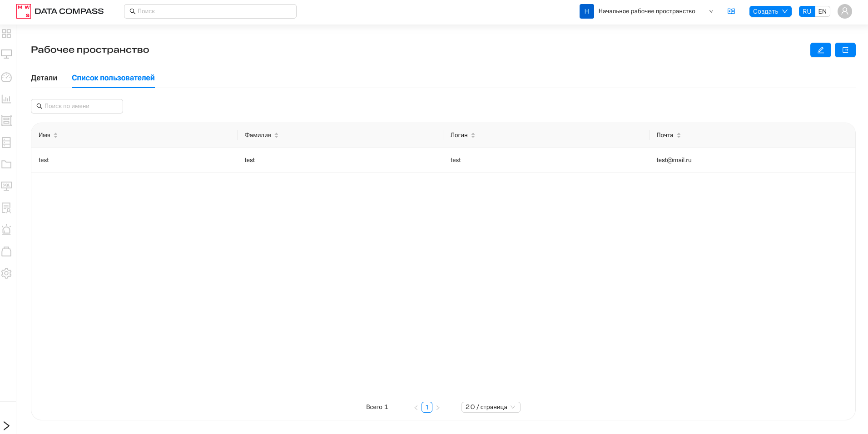868x434 pixels.
Task: Expand the sidebar with bottom arrow
Action: pos(6,425)
